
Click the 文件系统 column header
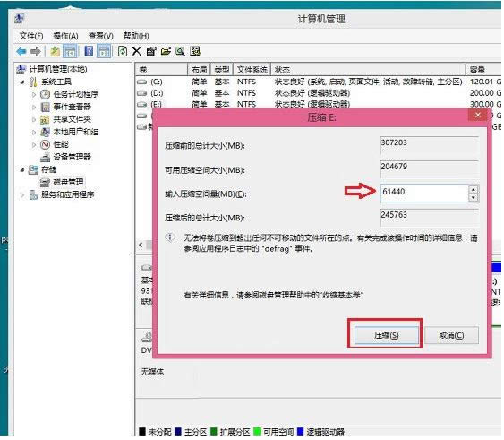(252, 70)
